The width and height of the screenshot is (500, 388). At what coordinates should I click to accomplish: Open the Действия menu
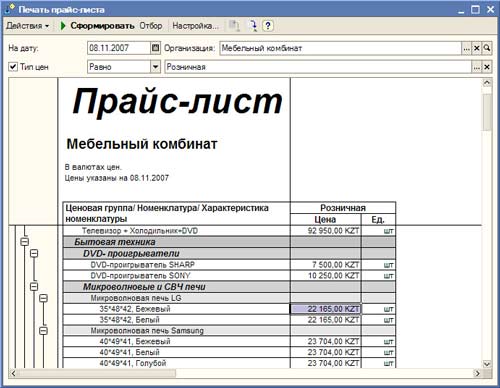pyautogui.click(x=27, y=26)
